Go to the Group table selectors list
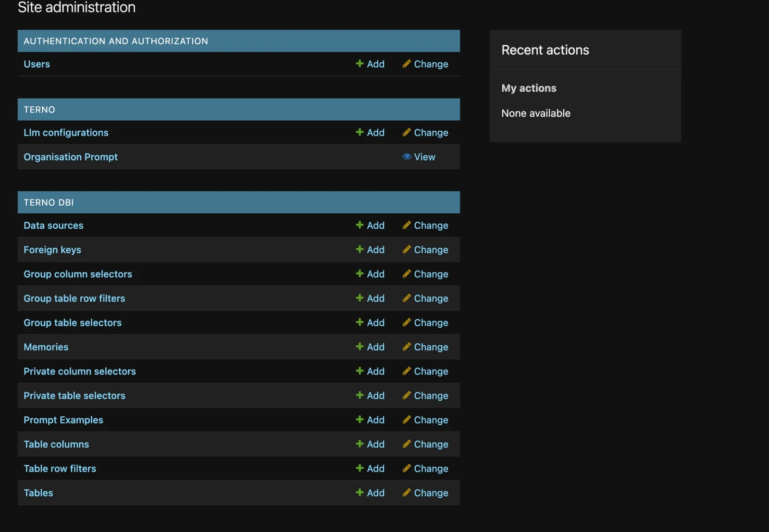Viewport: 769px width, 532px height. pyautogui.click(x=73, y=322)
